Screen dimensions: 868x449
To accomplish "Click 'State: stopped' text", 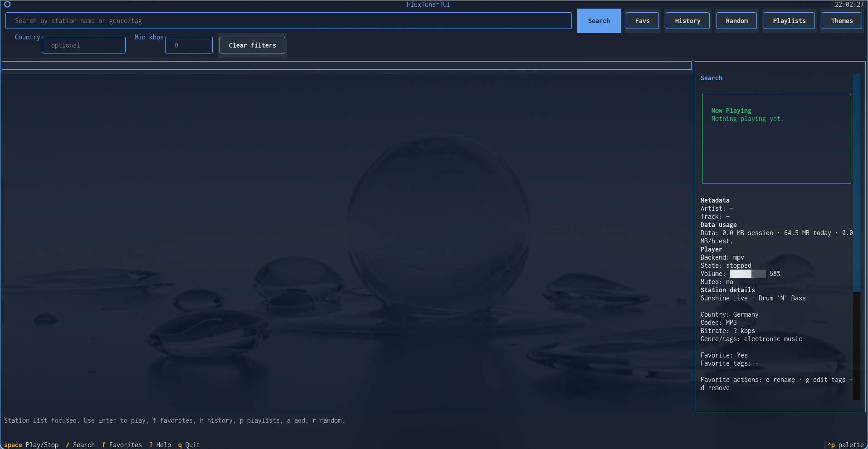I will click(x=726, y=266).
